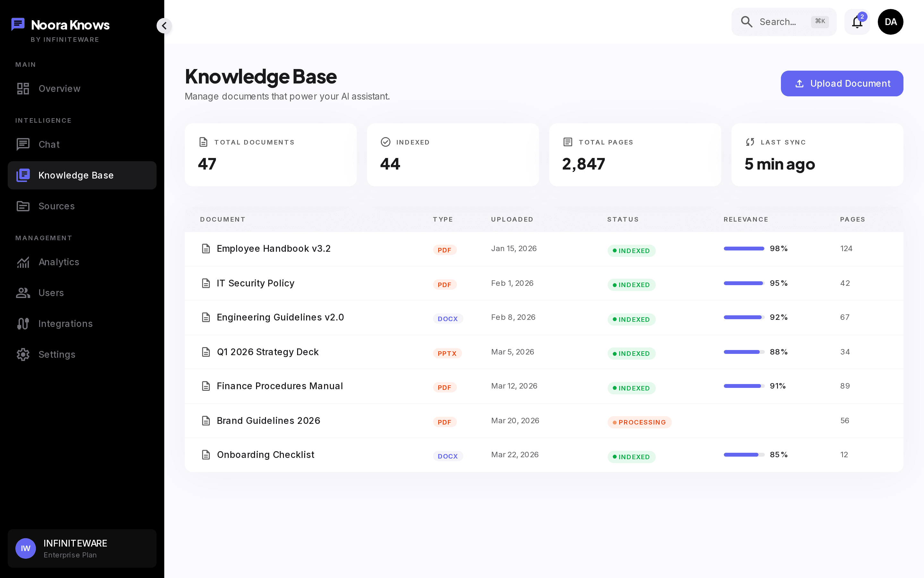The image size is (924, 578).
Task: Click the Employee Handbook v3.2 file icon
Action: 206,249
